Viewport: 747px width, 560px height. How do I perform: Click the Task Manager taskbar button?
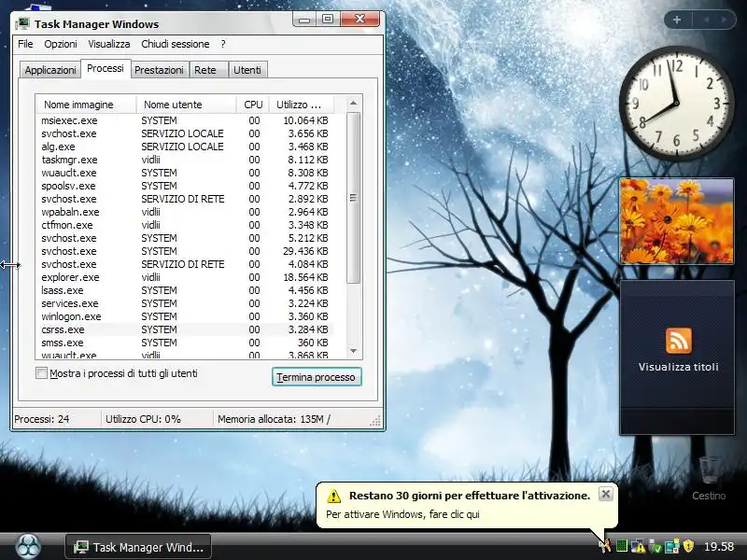pos(138,547)
